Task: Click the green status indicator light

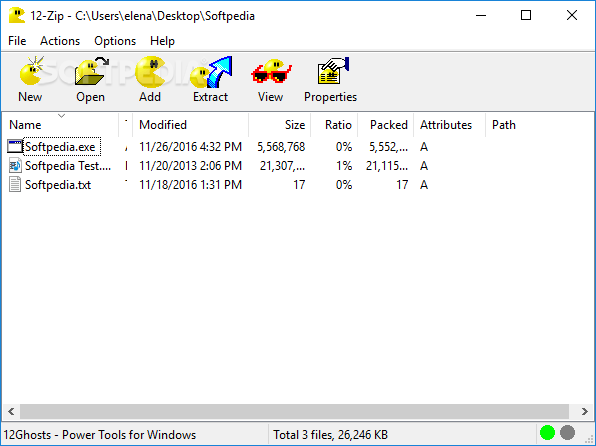Action: (x=547, y=433)
